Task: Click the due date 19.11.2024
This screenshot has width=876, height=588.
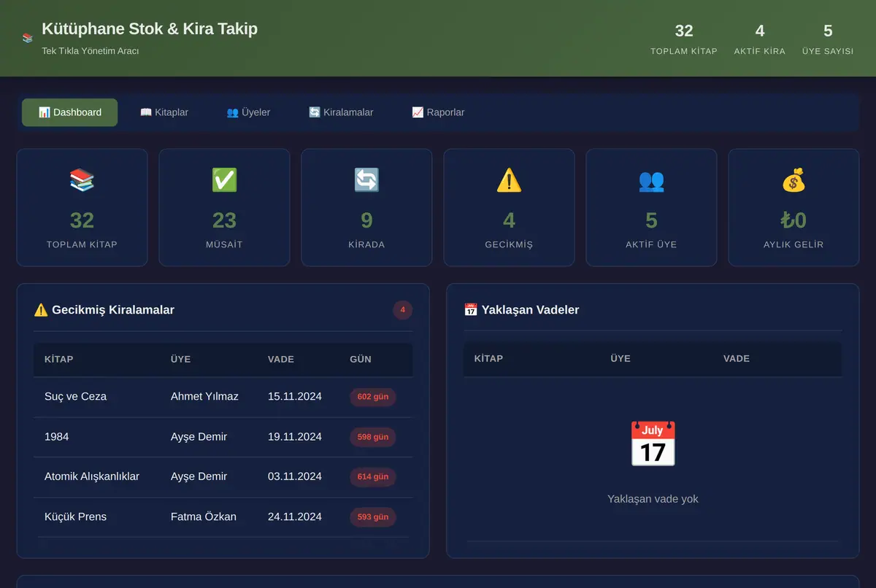Action: coord(295,437)
